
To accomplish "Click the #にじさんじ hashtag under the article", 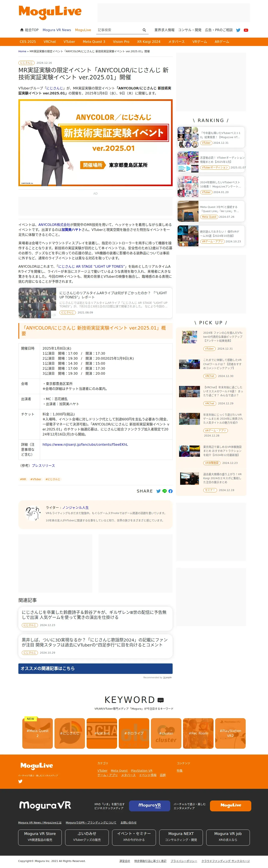I will coord(53,479).
